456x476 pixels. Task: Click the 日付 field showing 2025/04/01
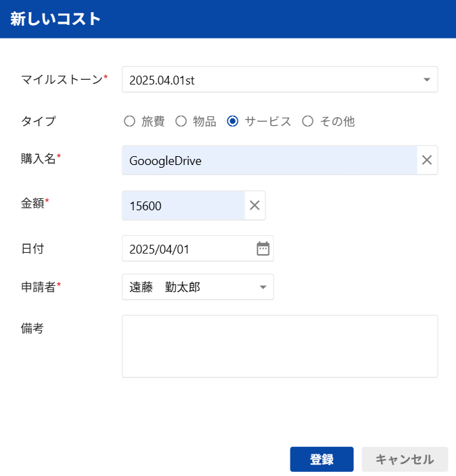click(x=198, y=248)
